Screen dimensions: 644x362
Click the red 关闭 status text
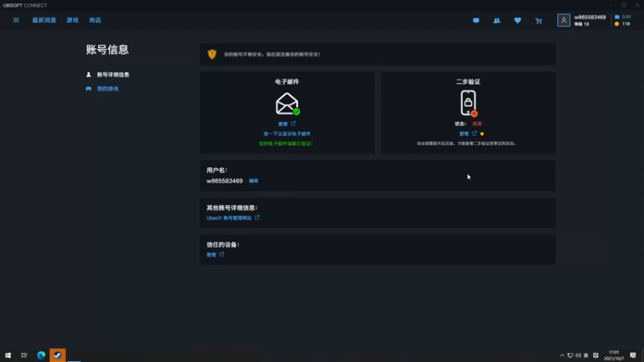477,124
